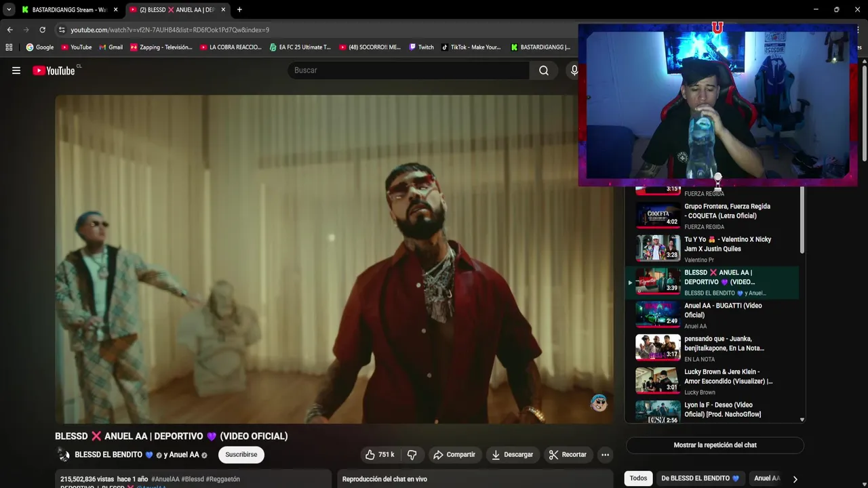Click the browser address bar URL
868x488 pixels.
pyautogui.click(x=170, y=30)
